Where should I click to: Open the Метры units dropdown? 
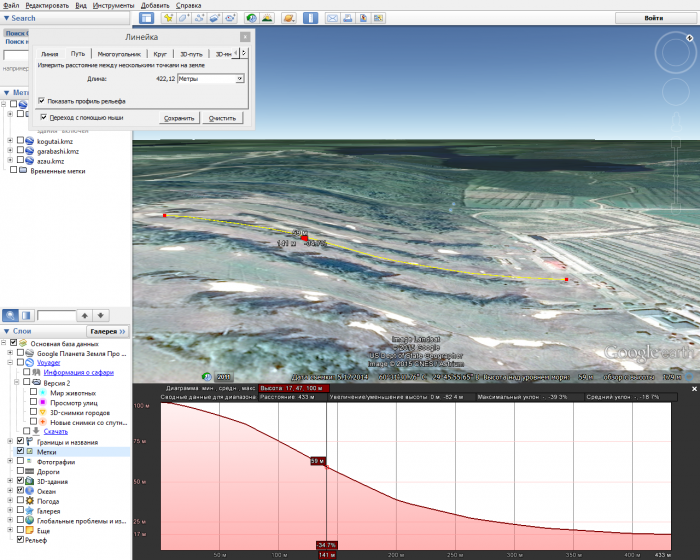pos(211,79)
